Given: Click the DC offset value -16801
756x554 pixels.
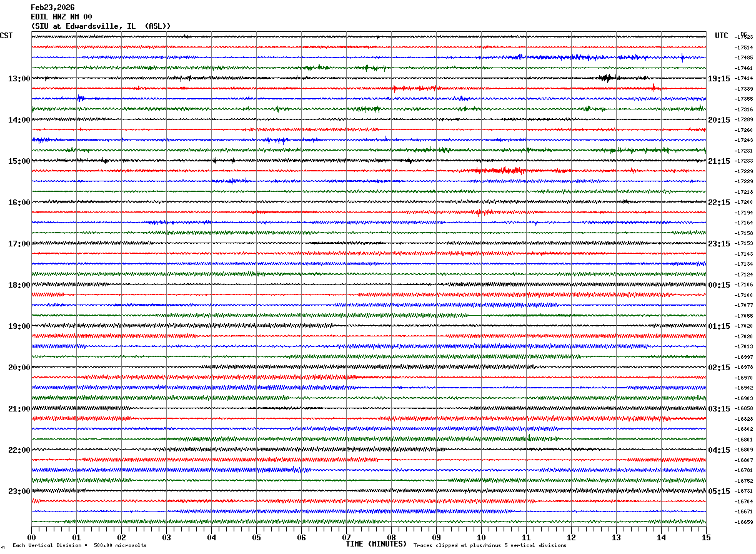Looking at the screenshot, I should click(x=744, y=440).
